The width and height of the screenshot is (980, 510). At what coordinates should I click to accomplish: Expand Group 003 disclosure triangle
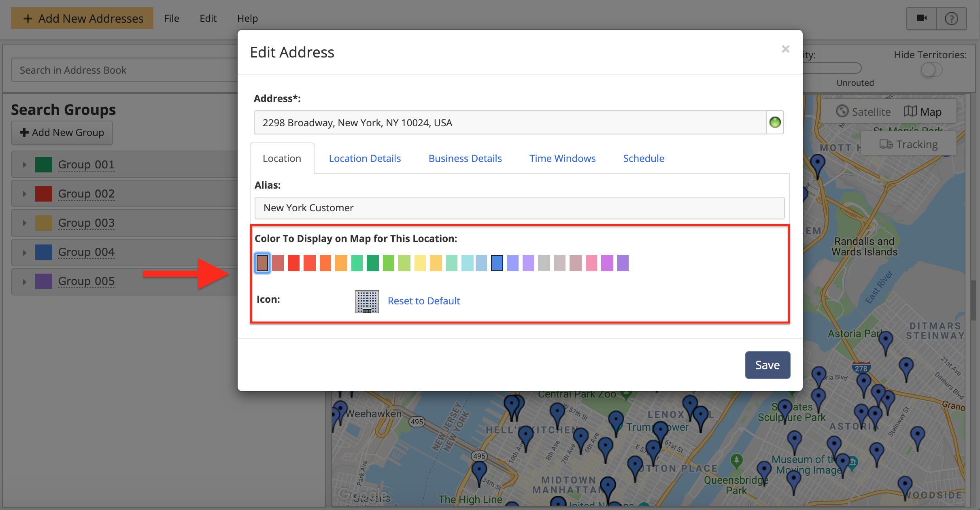pyautogui.click(x=25, y=223)
